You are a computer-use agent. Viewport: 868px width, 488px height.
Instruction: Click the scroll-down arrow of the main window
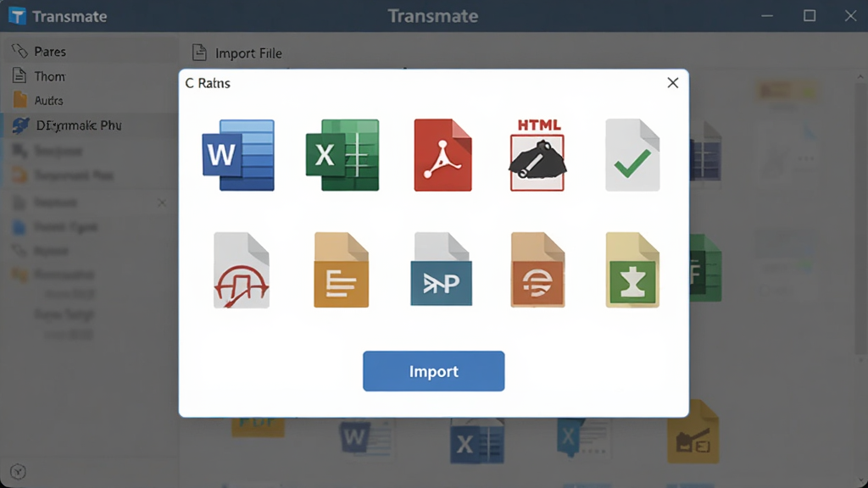pos(860,481)
